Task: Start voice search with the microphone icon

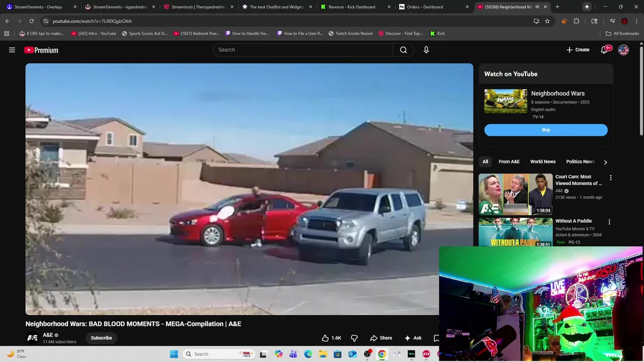Action: 426,50
